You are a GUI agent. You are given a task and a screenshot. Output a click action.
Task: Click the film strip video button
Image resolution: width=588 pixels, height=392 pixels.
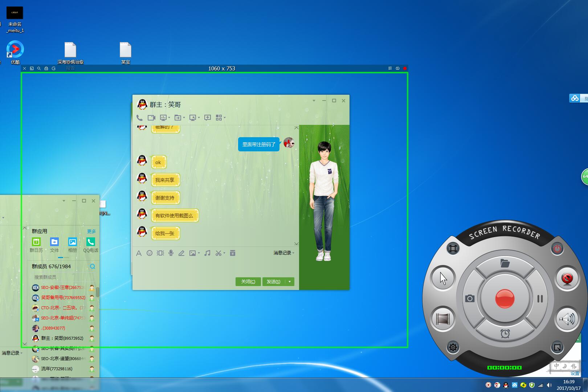coord(443,319)
